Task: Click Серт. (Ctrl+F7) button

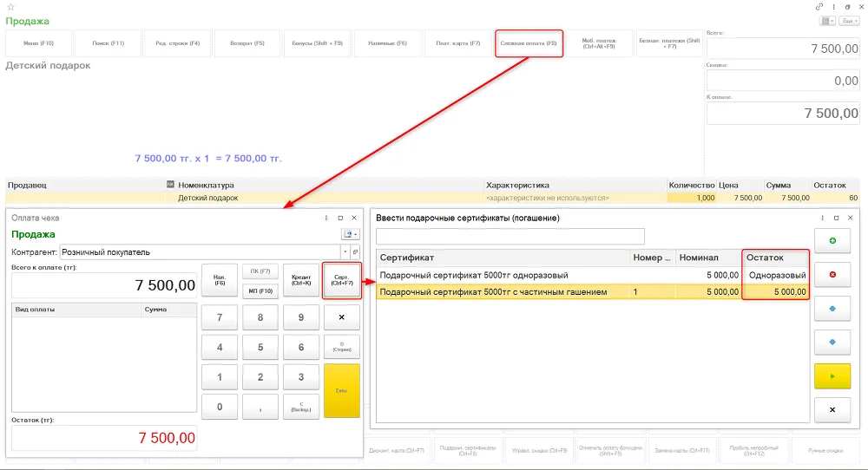Action: (341, 280)
